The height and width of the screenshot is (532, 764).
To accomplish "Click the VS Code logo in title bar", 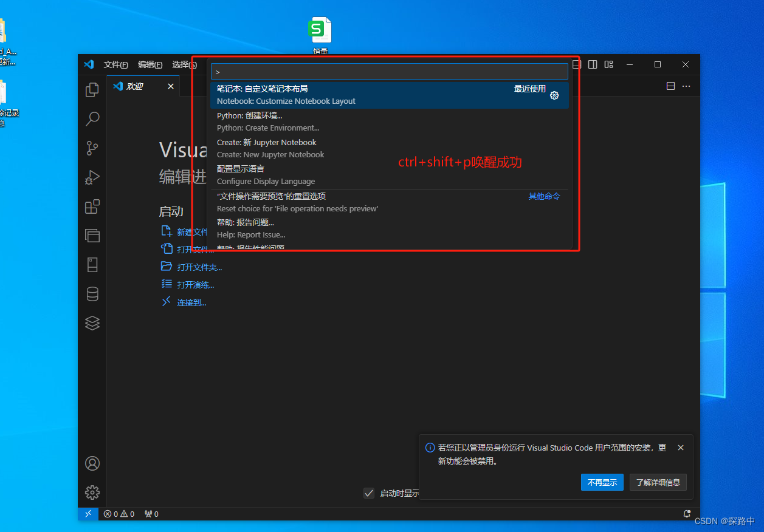I will pyautogui.click(x=89, y=64).
